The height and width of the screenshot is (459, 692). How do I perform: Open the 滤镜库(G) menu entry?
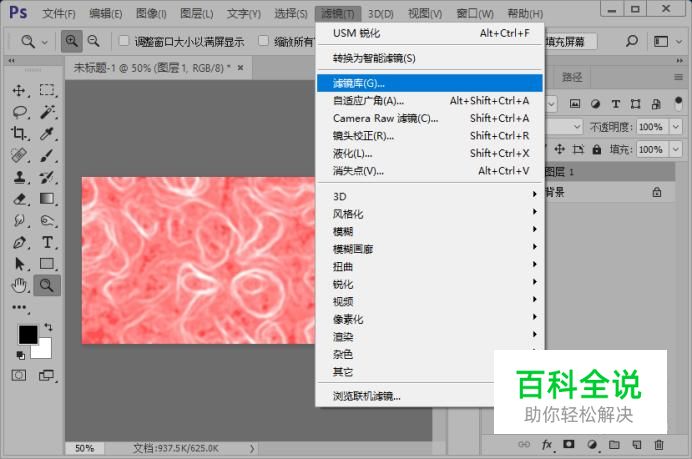(430, 83)
